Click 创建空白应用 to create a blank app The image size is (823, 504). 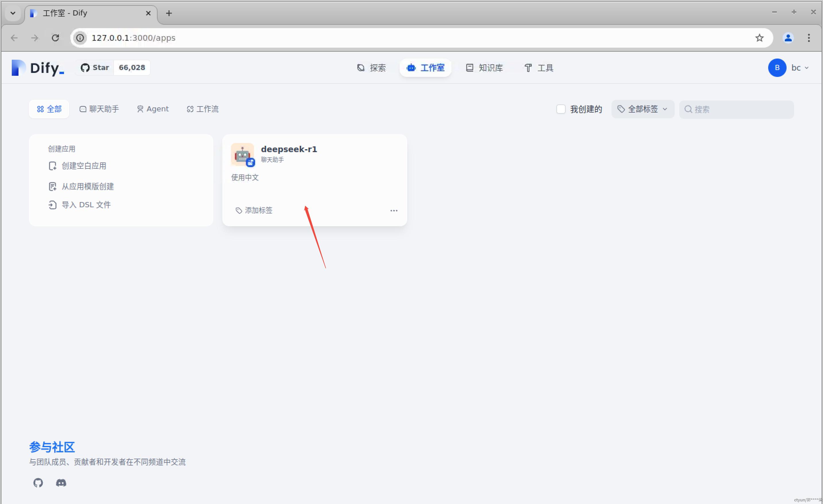point(84,166)
